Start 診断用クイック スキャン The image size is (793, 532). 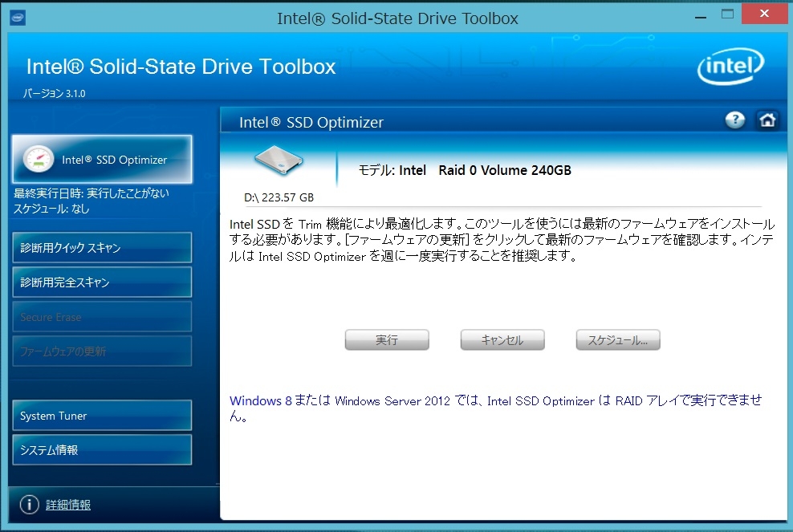coord(102,247)
